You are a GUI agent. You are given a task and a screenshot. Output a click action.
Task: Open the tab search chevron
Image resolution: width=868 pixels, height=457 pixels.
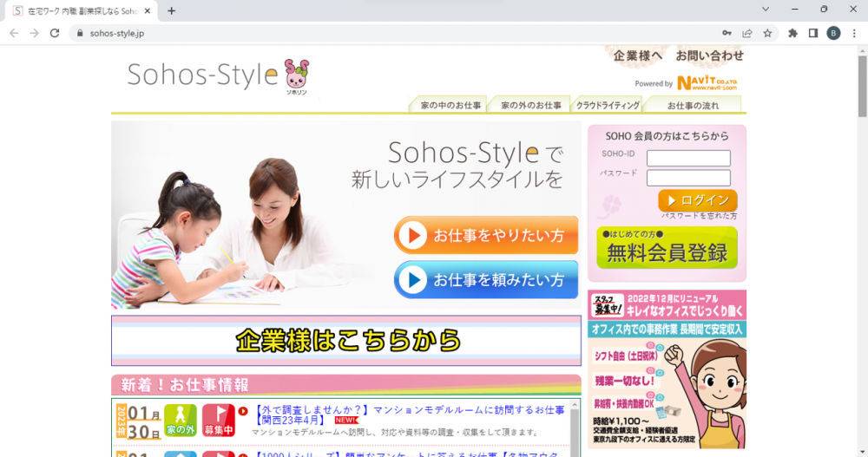pyautogui.click(x=766, y=10)
